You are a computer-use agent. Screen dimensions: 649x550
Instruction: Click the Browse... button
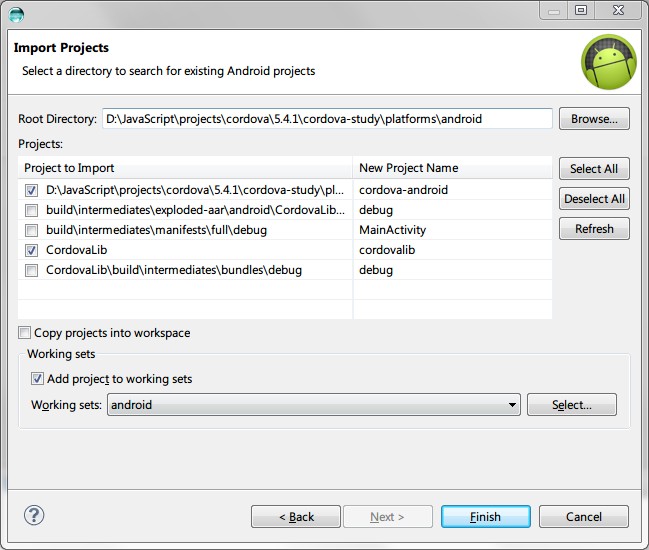(x=594, y=119)
